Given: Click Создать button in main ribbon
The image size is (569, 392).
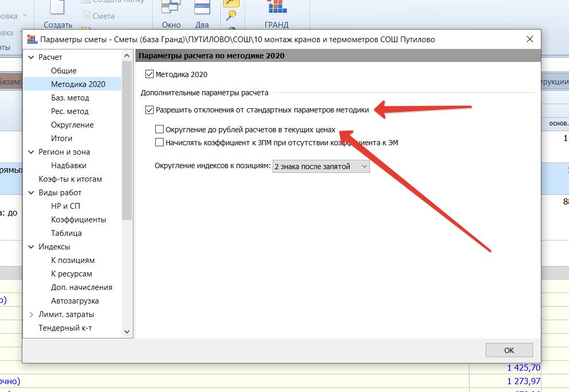Looking at the screenshot, I should click(x=58, y=15).
